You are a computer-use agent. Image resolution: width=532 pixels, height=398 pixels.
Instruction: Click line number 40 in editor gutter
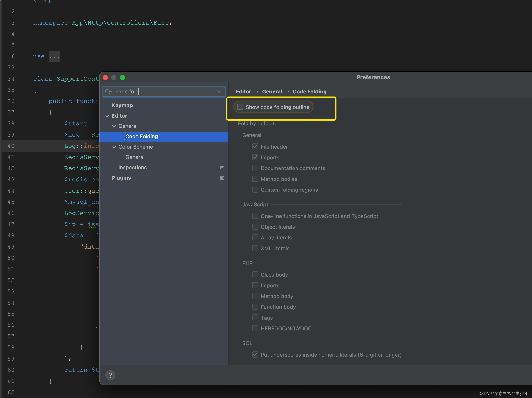[x=11, y=146]
